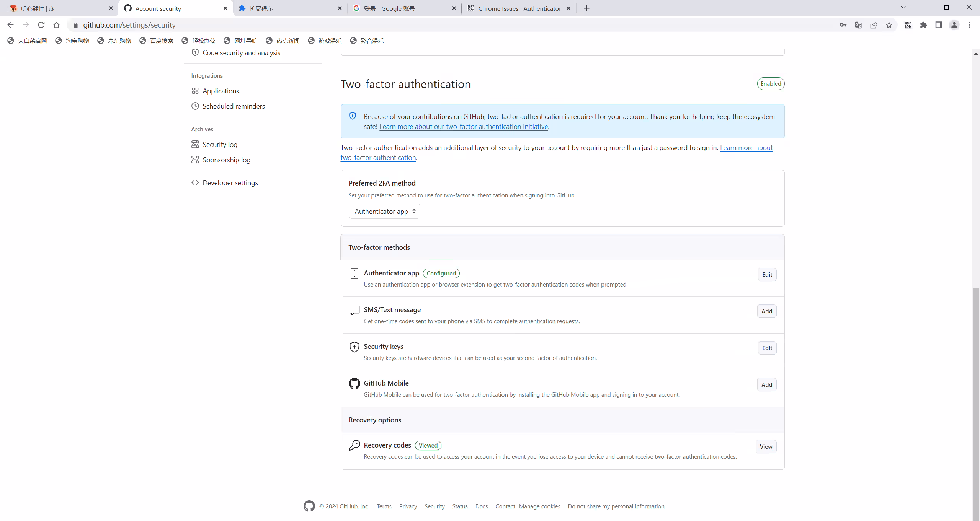Click the GitHub Mobile octocat icon
The image size is (980, 521).
(x=354, y=383)
